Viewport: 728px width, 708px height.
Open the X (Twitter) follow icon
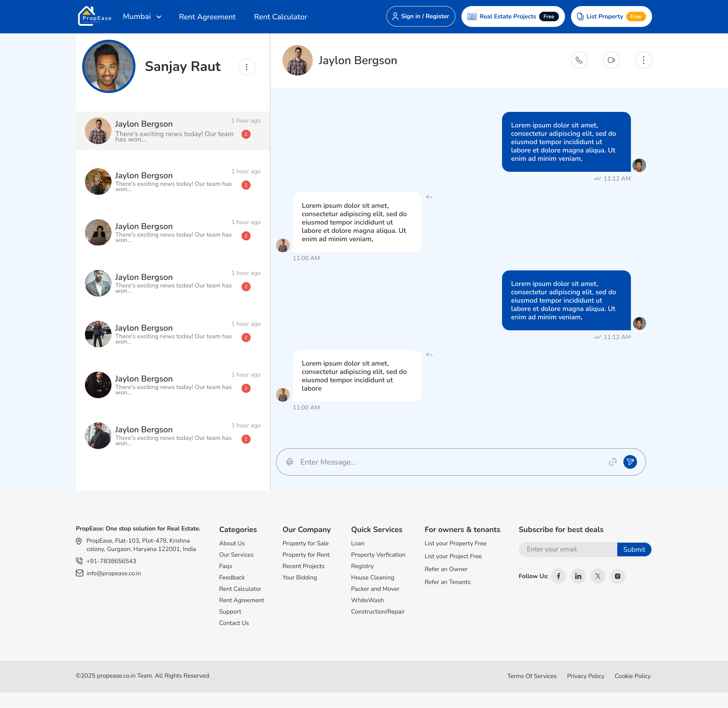598,576
